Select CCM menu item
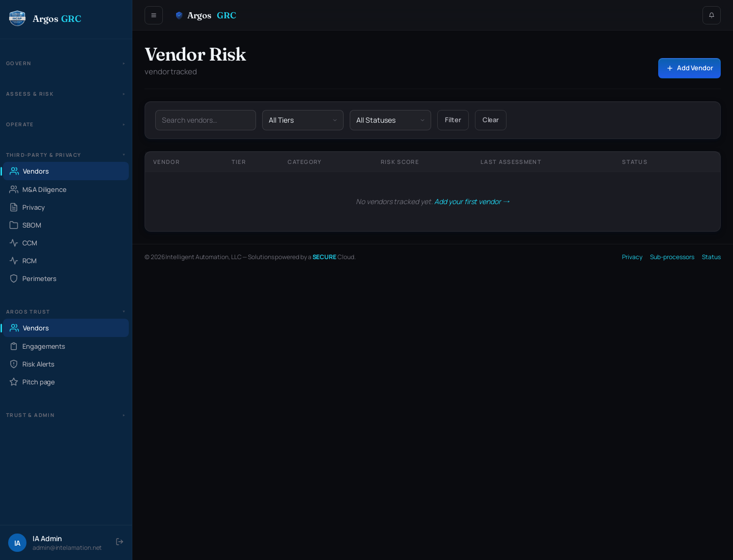This screenshot has height=560, width=733. pyautogui.click(x=66, y=243)
